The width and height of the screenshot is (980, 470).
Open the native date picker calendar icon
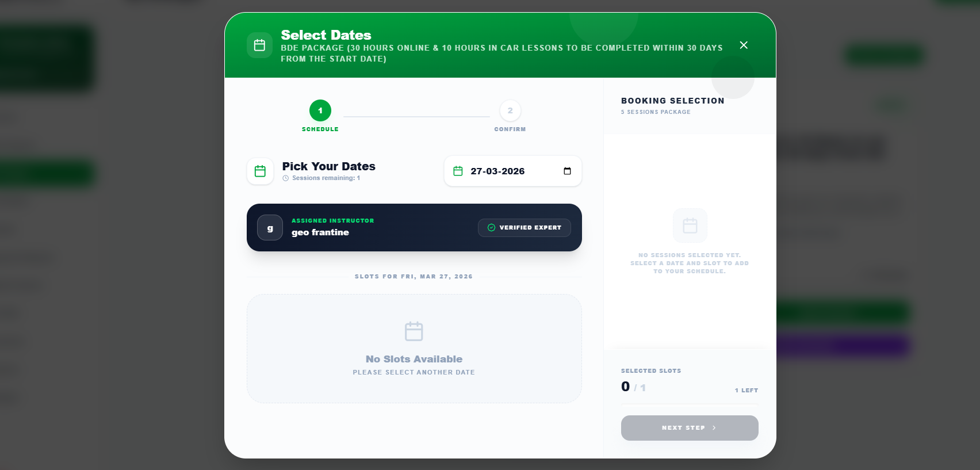[567, 171]
